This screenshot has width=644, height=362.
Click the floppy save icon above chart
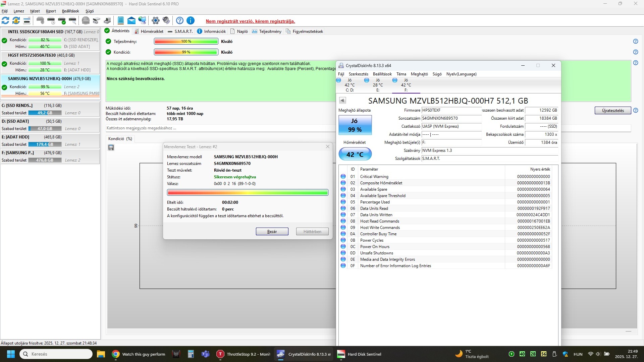pos(111,147)
